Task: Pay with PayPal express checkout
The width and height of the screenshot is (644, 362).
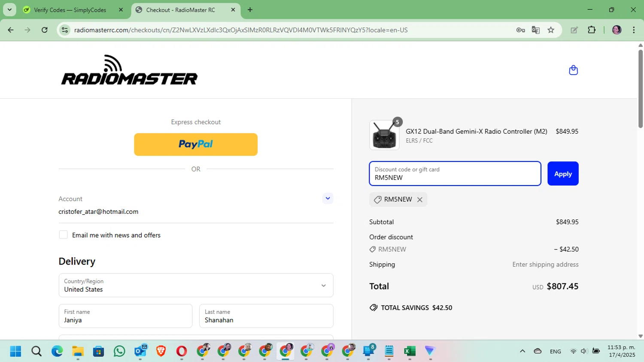Action: tap(196, 144)
